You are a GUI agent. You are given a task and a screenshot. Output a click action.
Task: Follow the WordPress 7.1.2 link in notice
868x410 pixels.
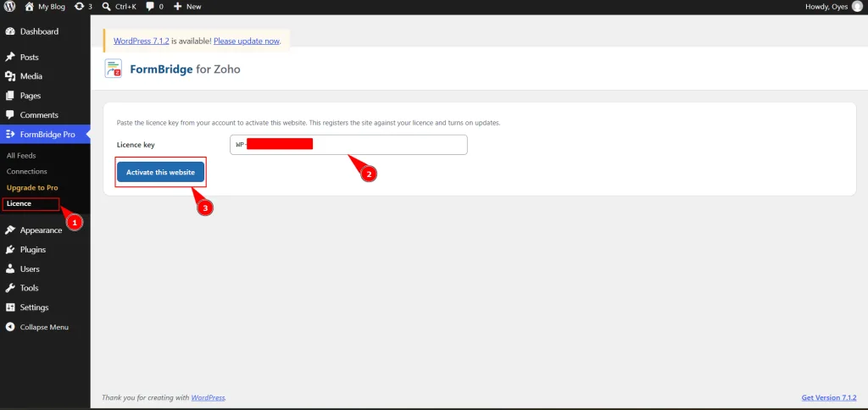click(x=142, y=41)
